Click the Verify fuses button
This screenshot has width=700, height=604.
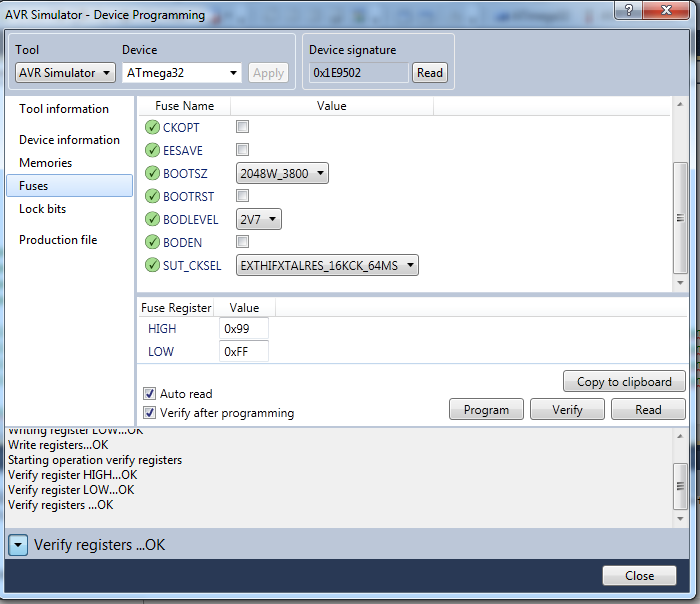567,409
